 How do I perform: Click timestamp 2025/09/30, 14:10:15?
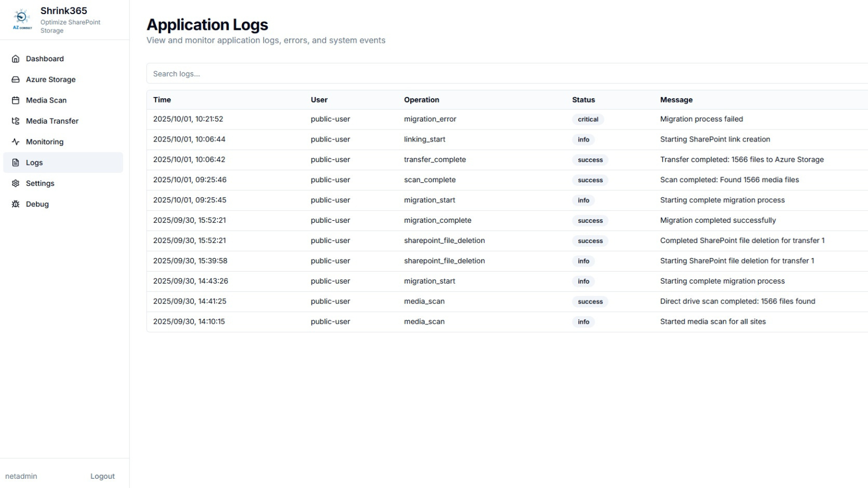click(x=189, y=322)
